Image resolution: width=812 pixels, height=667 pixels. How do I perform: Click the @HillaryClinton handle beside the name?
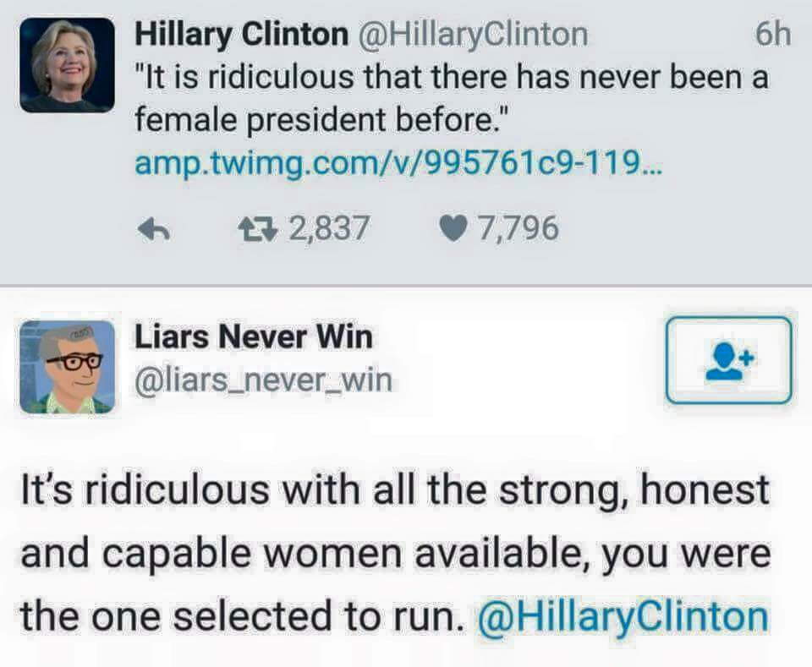(473, 35)
